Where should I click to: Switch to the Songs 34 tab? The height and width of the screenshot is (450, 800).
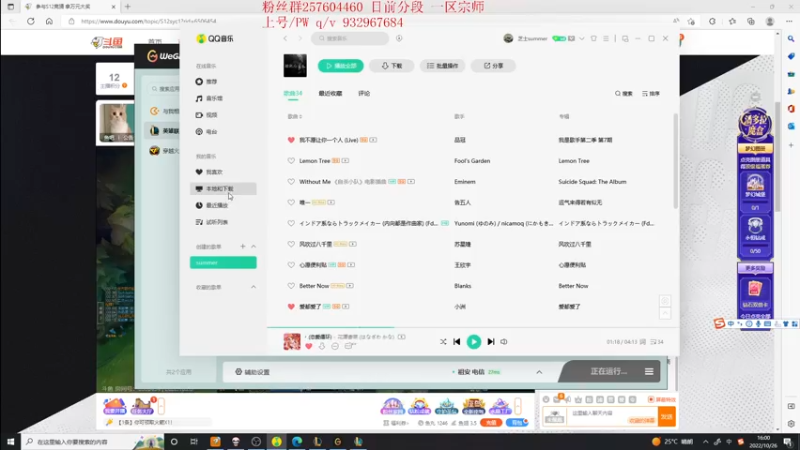click(293, 93)
